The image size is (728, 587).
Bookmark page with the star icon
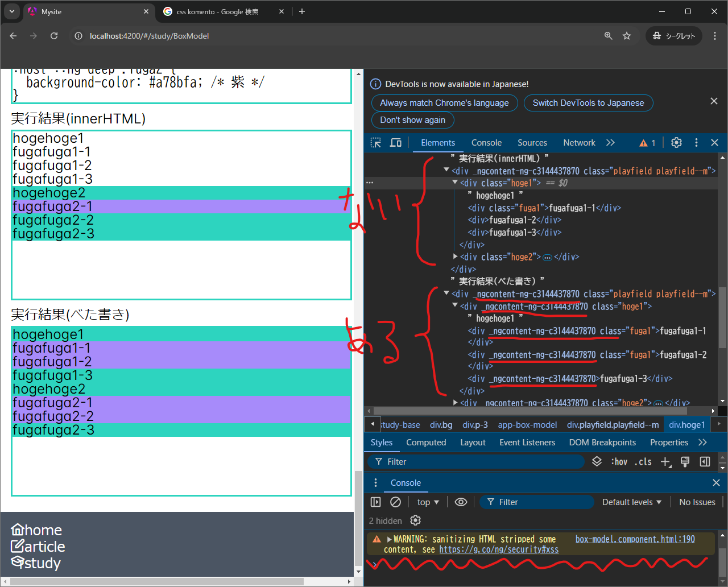point(627,36)
